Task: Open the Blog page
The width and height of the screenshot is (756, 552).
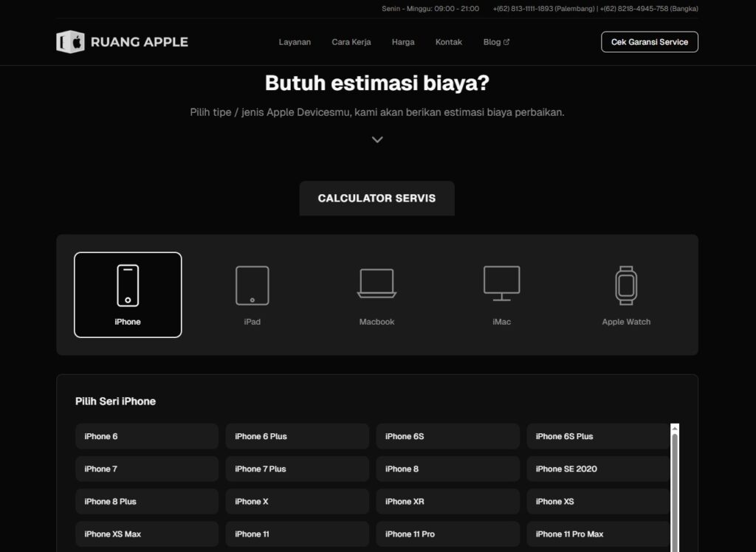Action: [492, 42]
